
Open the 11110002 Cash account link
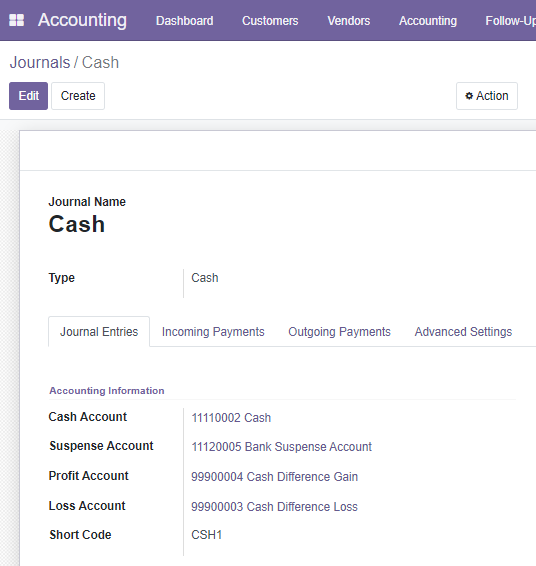231,418
